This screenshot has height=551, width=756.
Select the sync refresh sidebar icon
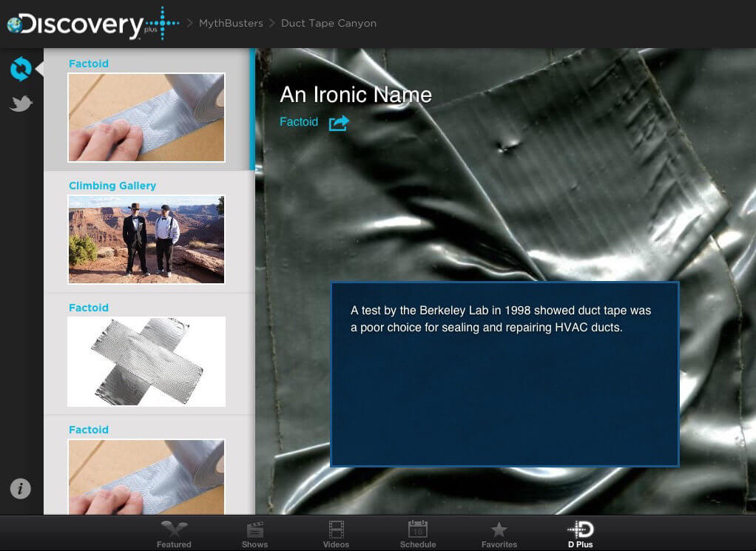point(21,69)
